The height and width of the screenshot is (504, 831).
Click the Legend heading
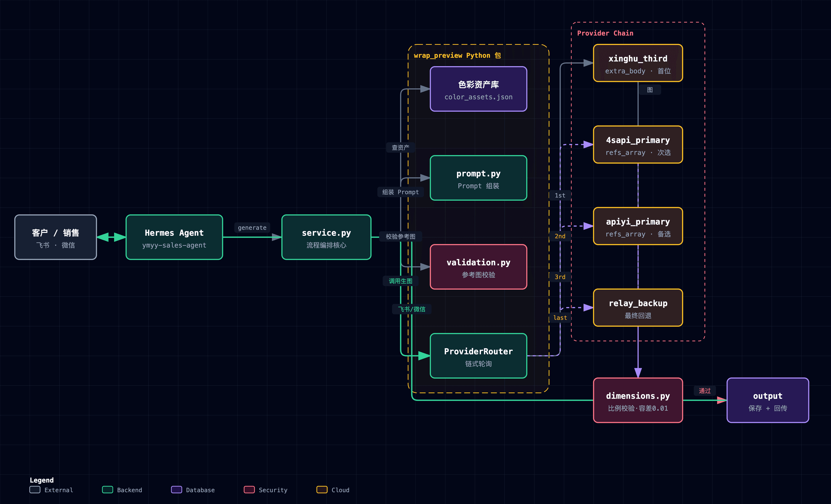(42, 480)
